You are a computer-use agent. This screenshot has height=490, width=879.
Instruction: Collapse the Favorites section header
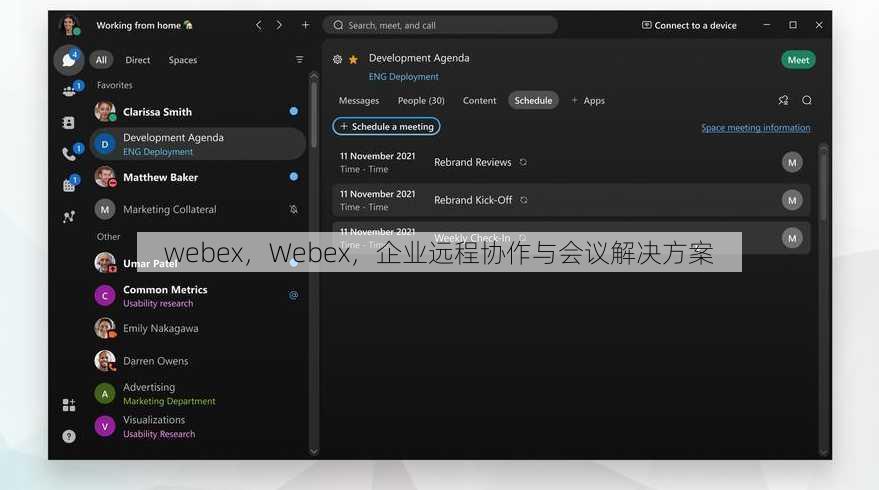click(x=114, y=85)
